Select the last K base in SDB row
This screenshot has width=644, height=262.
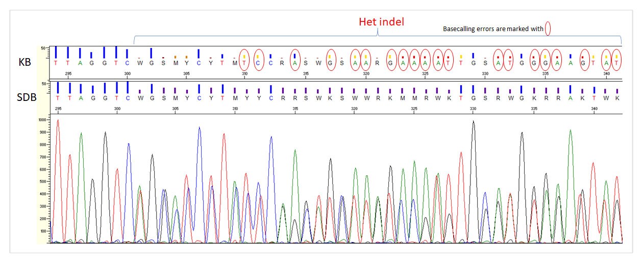(x=617, y=97)
